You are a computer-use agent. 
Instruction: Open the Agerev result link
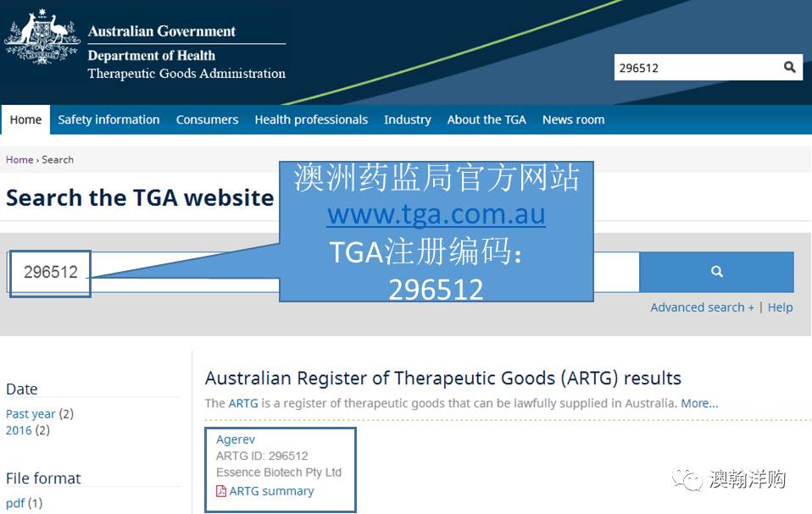236,439
